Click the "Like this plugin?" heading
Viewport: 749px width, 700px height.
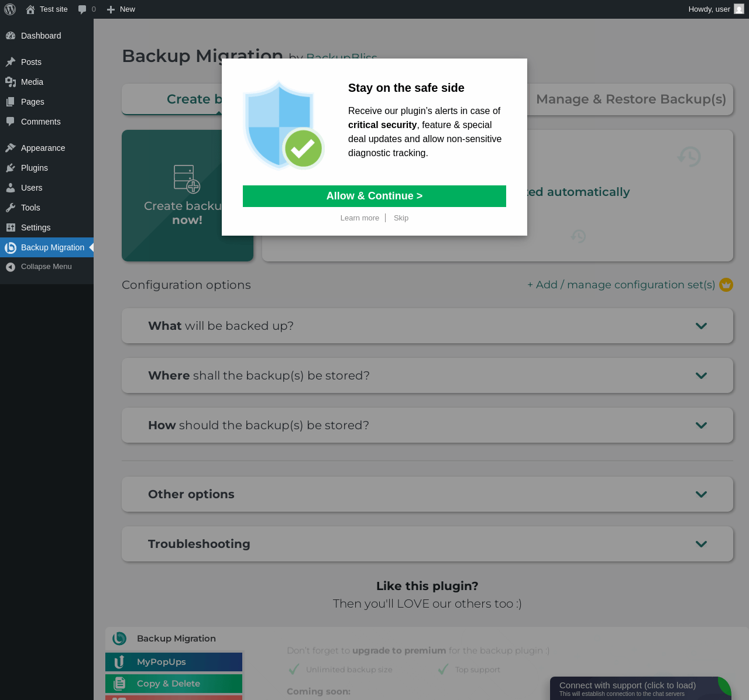pos(427,586)
